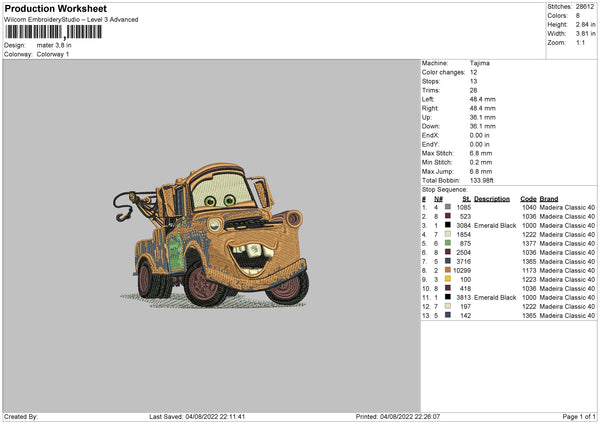
Task: Select 'Madeira Classic 40' brand in stop row 13
Action: click(x=567, y=316)
